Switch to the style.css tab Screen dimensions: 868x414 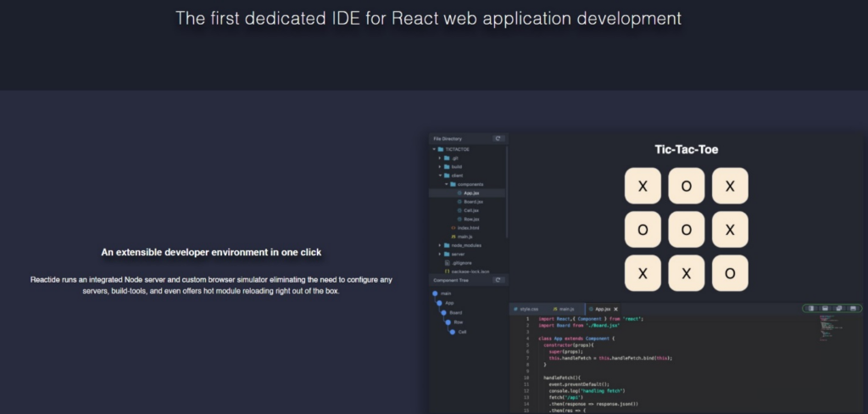(x=526, y=310)
